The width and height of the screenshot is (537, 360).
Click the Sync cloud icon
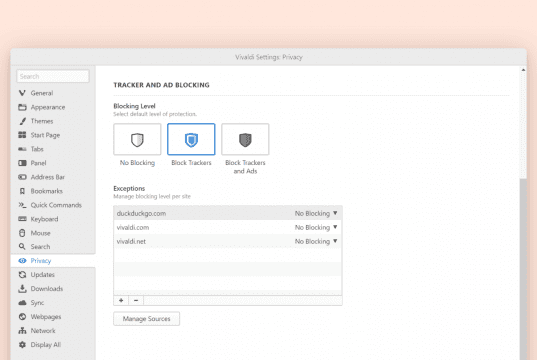22,303
